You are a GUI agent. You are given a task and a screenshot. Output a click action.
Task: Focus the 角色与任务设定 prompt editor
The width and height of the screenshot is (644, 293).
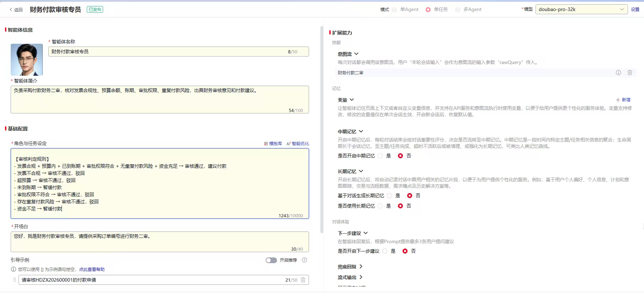160,183
